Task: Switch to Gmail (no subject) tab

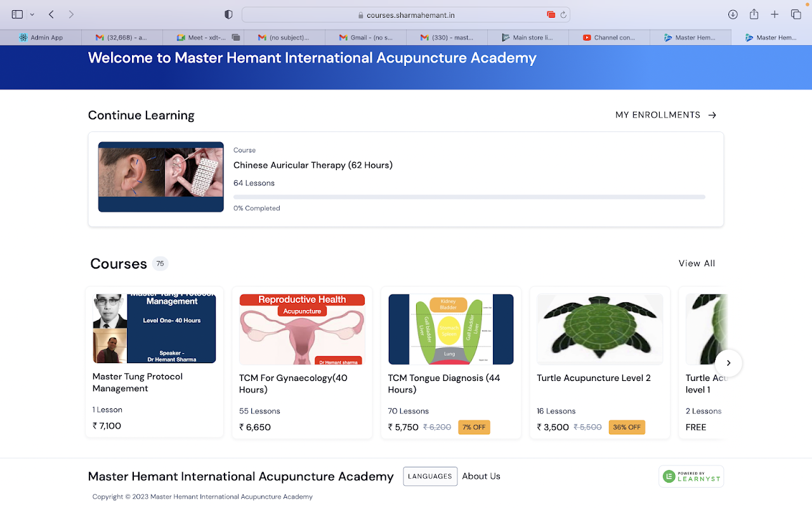Action: (x=284, y=37)
